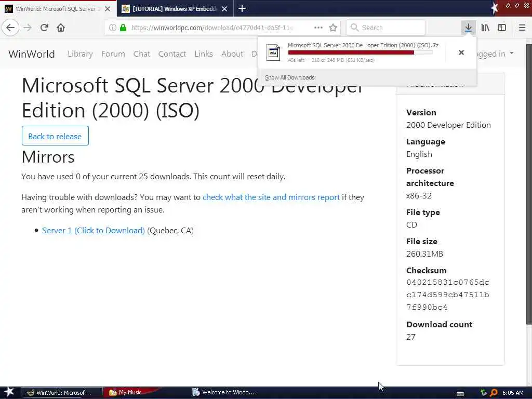Click the Download count value 27
Viewport: 532px width, 399px height.
[x=410, y=337]
